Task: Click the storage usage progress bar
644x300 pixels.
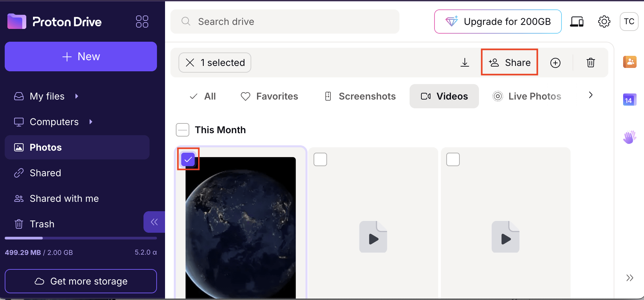Action: (81, 238)
